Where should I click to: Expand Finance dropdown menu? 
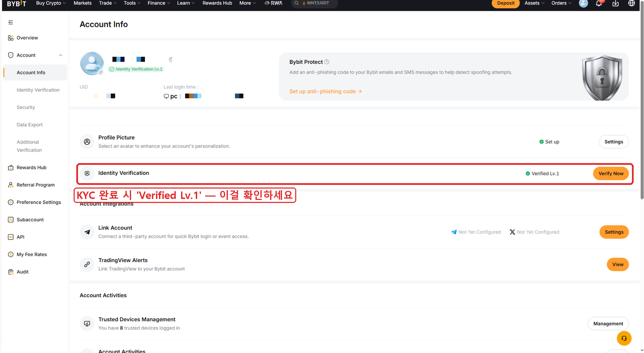click(x=159, y=3)
